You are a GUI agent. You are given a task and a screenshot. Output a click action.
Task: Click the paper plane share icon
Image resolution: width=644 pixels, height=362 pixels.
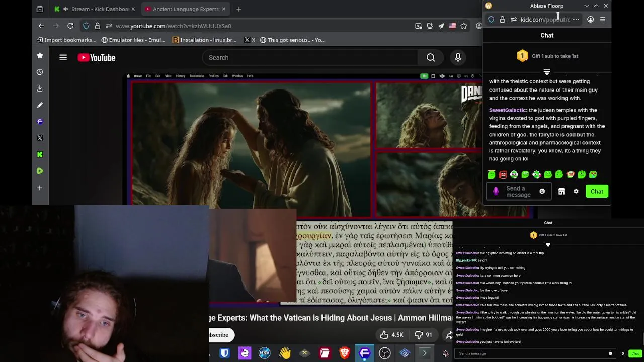click(x=441, y=26)
